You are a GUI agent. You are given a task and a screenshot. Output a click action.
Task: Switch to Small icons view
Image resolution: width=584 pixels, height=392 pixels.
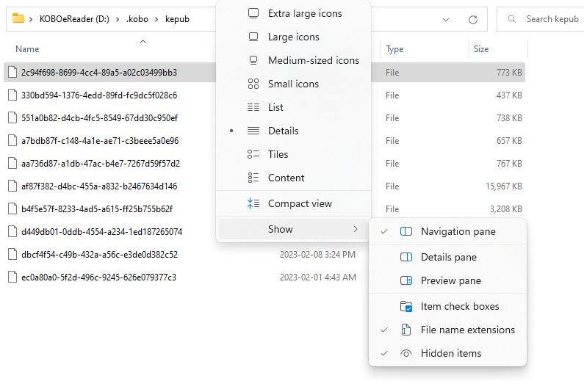tap(253, 84)
